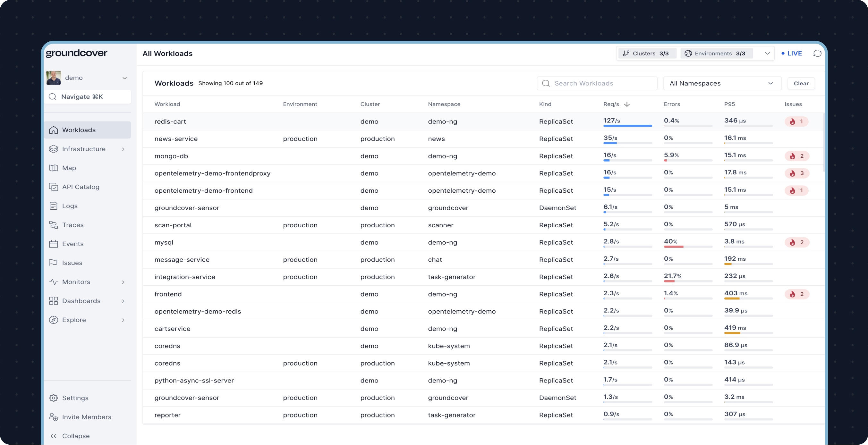
Task: Expand the Infrastructure submenu chevron
Action: (123, 149)
